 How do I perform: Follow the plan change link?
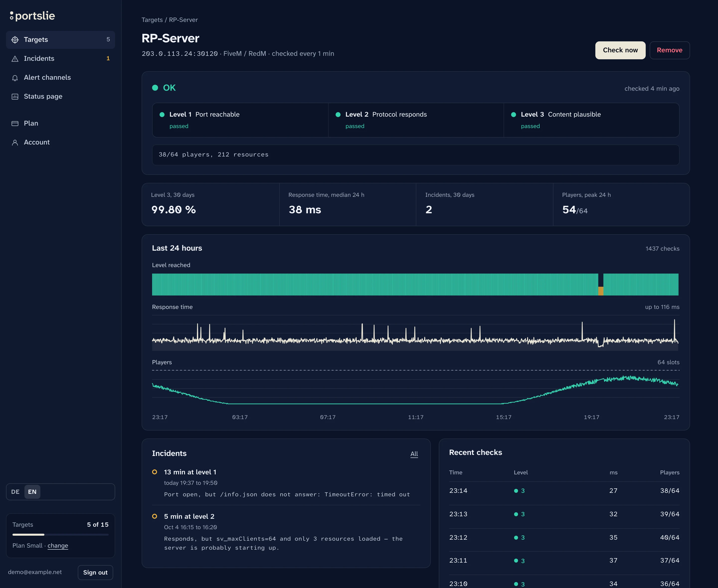click(x=58, y=546)
